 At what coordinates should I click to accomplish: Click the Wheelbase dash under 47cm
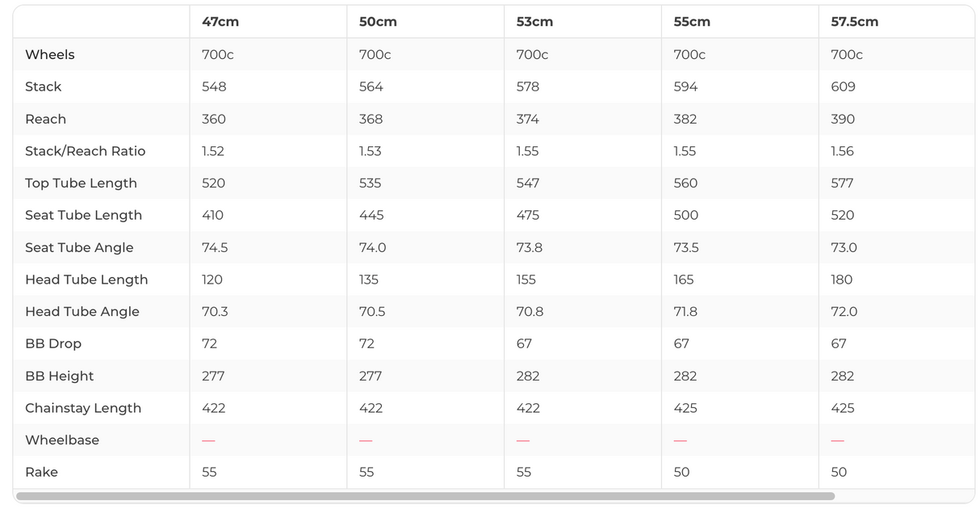click(x=208, y=440)
